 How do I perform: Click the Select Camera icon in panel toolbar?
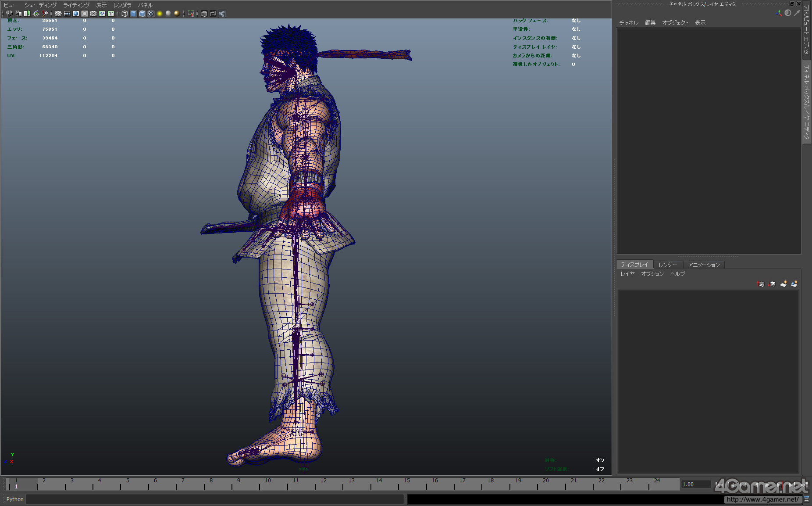point(9,14)
